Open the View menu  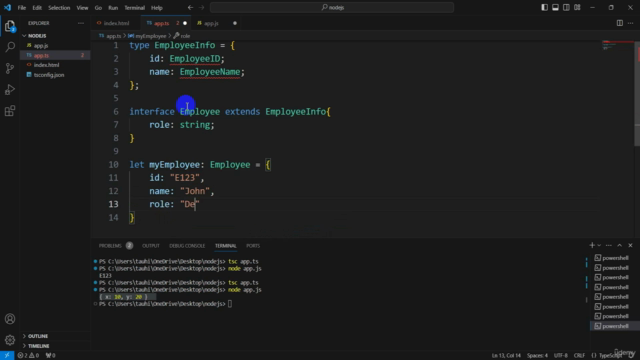coord(82,8)
